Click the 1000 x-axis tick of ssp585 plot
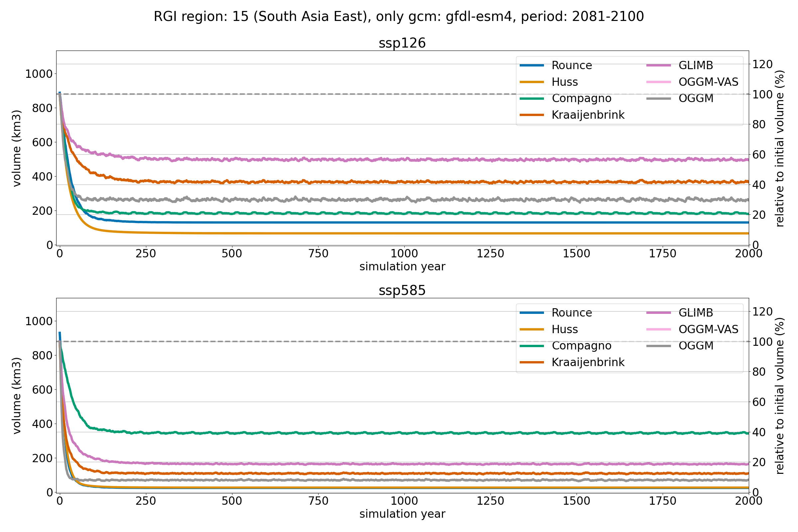 (x=404, y=501)
